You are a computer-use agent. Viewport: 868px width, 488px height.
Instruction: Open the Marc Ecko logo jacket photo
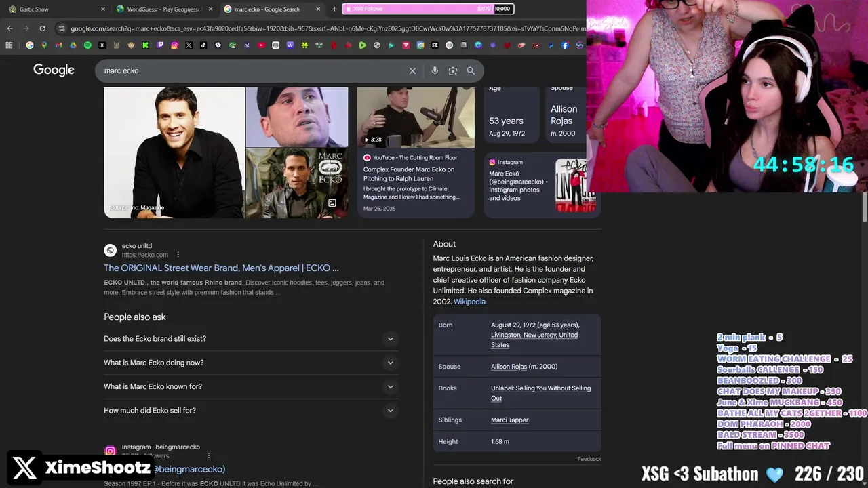[297, 183]
